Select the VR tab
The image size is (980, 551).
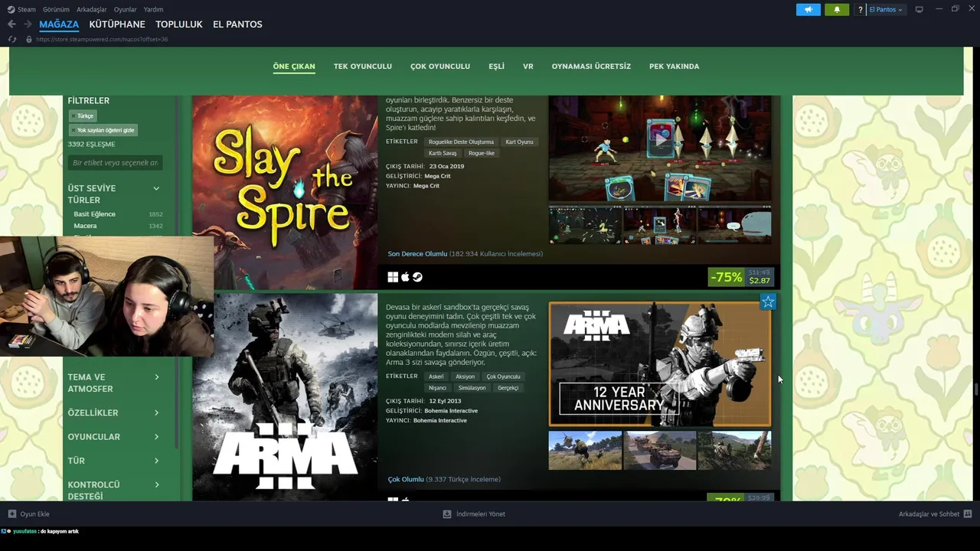pyautogui.click(x=528, y=67)
